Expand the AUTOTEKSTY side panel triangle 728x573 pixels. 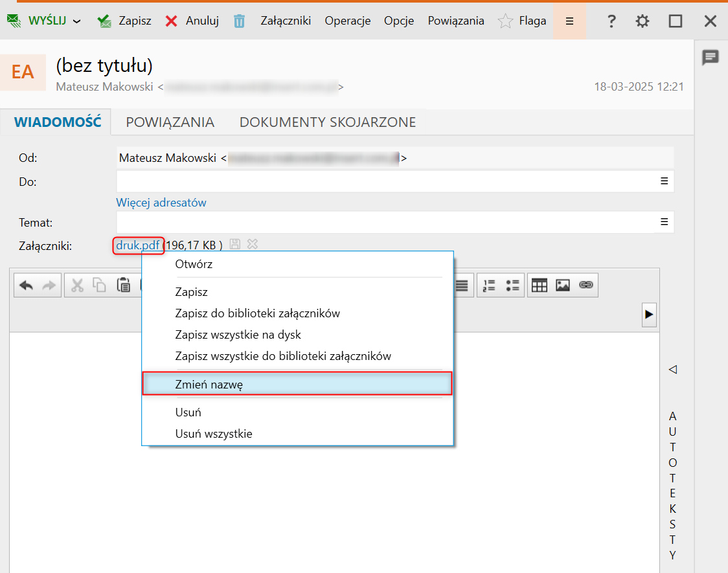[673, 369]
